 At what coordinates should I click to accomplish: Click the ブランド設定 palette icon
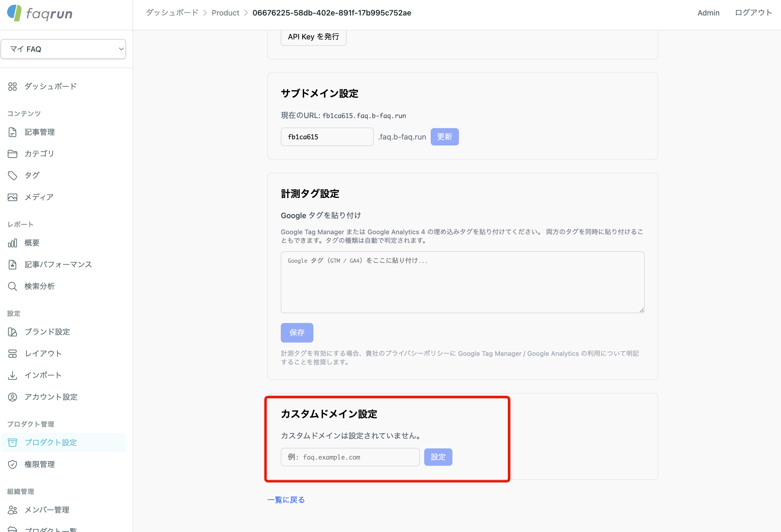point(12,332)
